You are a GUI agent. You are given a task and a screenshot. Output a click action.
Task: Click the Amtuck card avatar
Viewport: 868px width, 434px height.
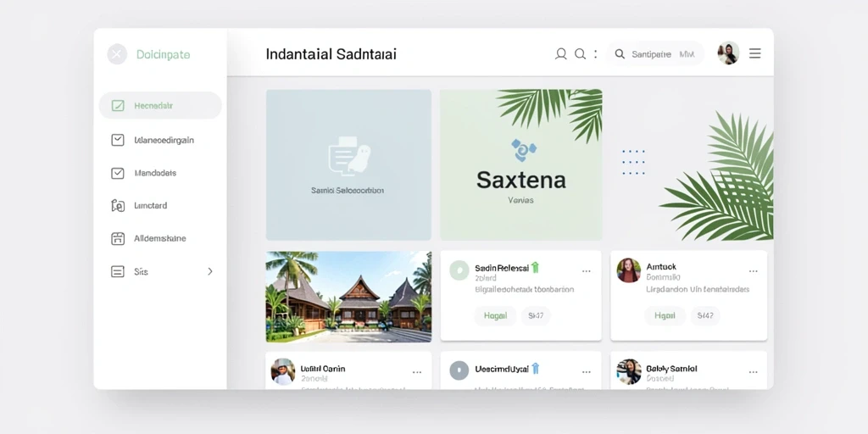629,270
